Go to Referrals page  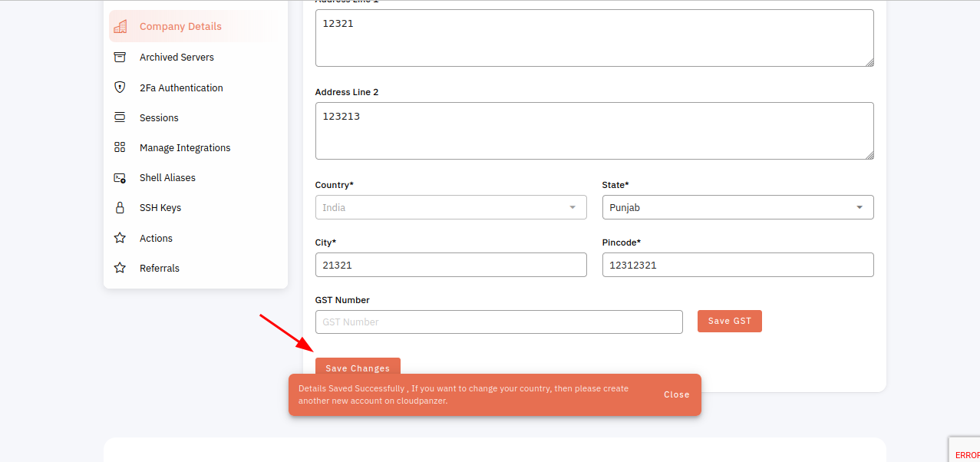(x=160, y=268)
